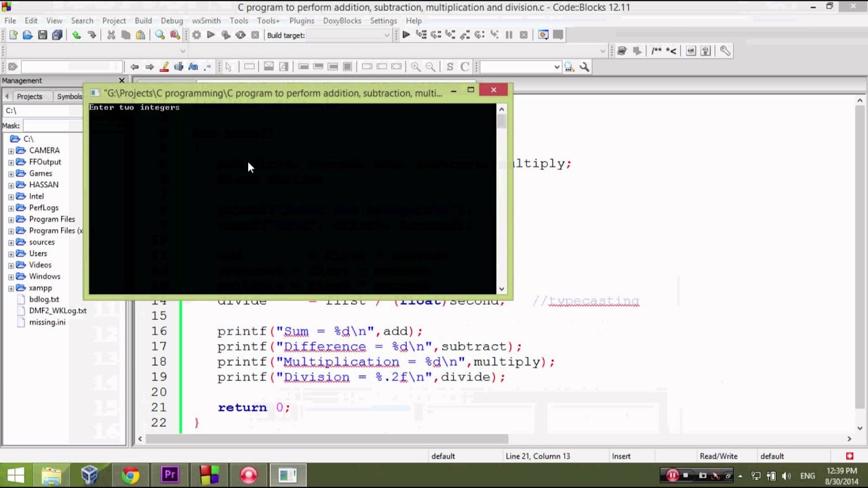This screenshot has width=868, height=488.
Task: Open DoxyBlocks preferences wrench icon
Action: click(x=725, y=51)
